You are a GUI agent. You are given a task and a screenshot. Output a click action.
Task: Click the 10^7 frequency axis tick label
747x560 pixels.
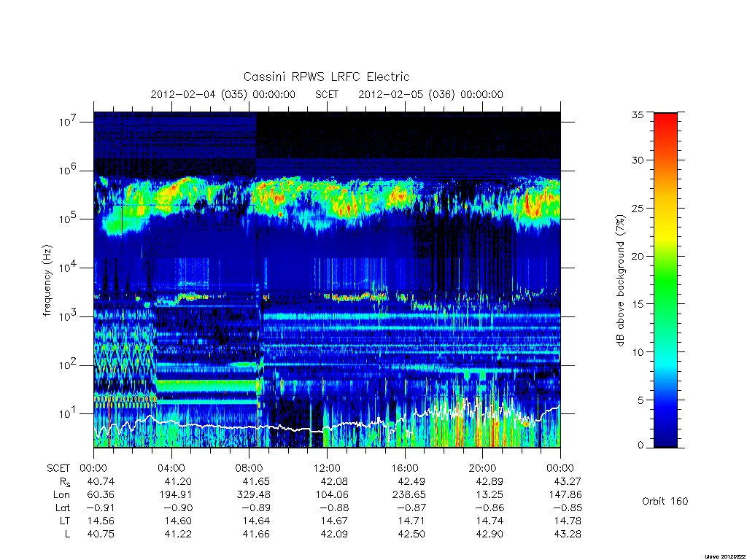[69, 121]
